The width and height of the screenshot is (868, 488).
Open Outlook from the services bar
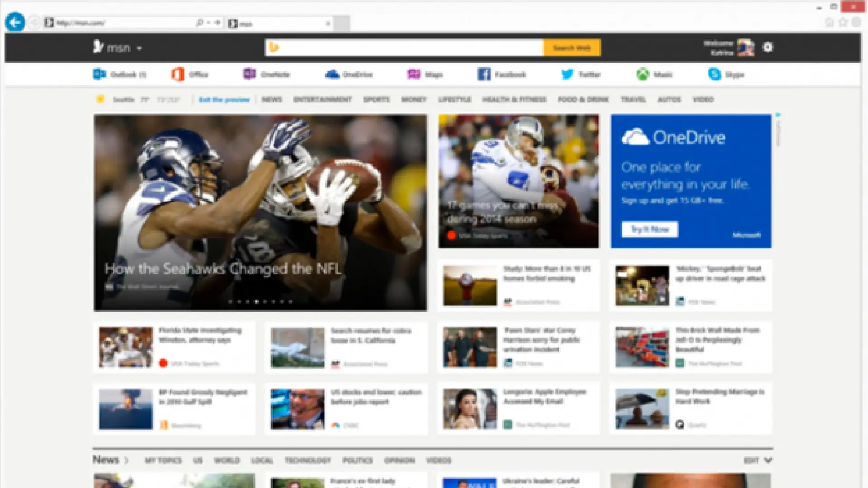(x=120, y=74)
